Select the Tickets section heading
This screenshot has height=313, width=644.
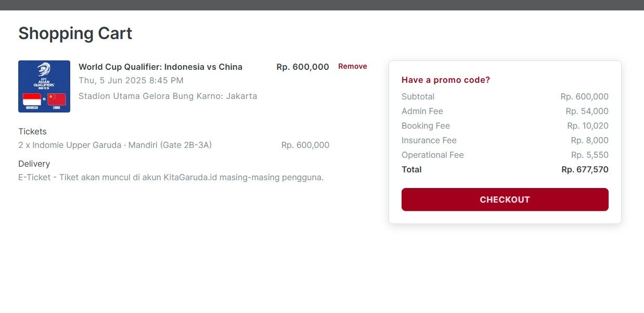click(32, 131)
